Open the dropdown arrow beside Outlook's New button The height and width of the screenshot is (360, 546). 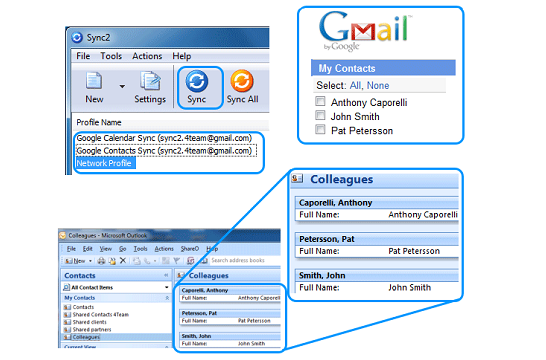point(90,261)
